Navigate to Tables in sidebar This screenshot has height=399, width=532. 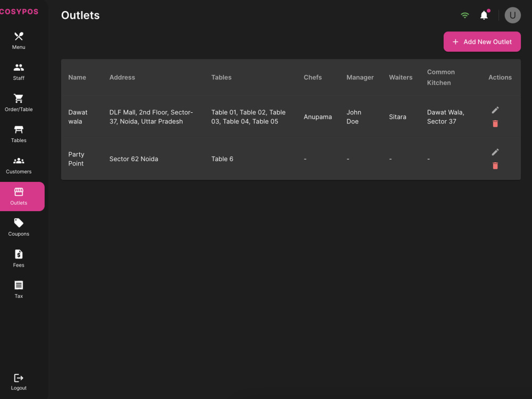coord(19,135)
